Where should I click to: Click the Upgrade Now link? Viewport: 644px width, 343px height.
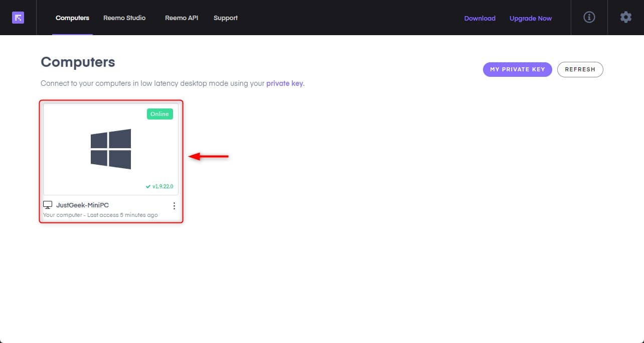(531, 18)
